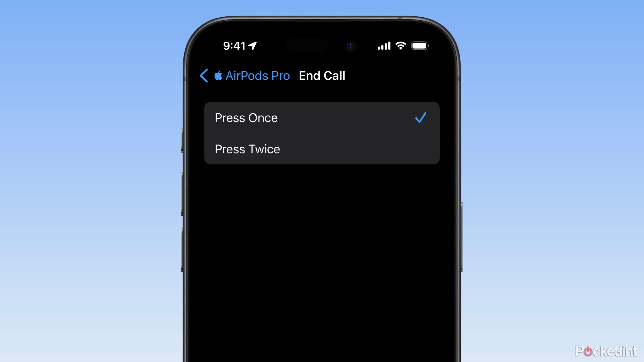Tap the End Call page title
The height and width of the screenshot is (362, 644).
[x=322, y=75]
